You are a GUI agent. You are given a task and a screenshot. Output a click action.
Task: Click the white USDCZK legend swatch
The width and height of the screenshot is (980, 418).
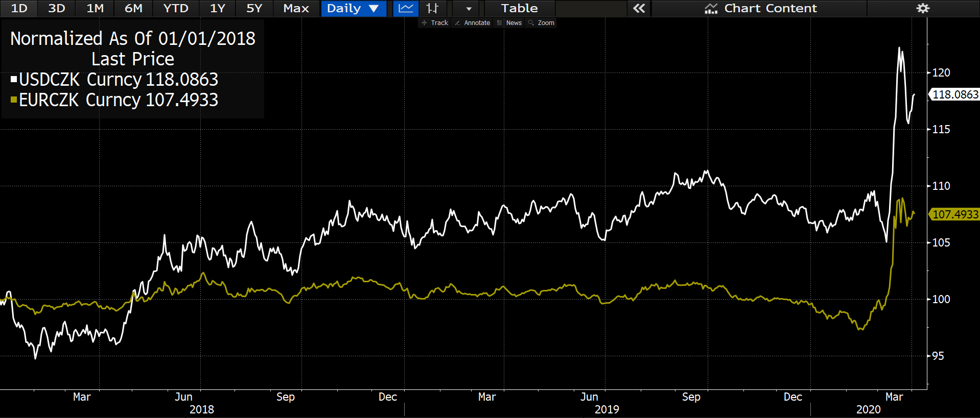tap(14, 79)
